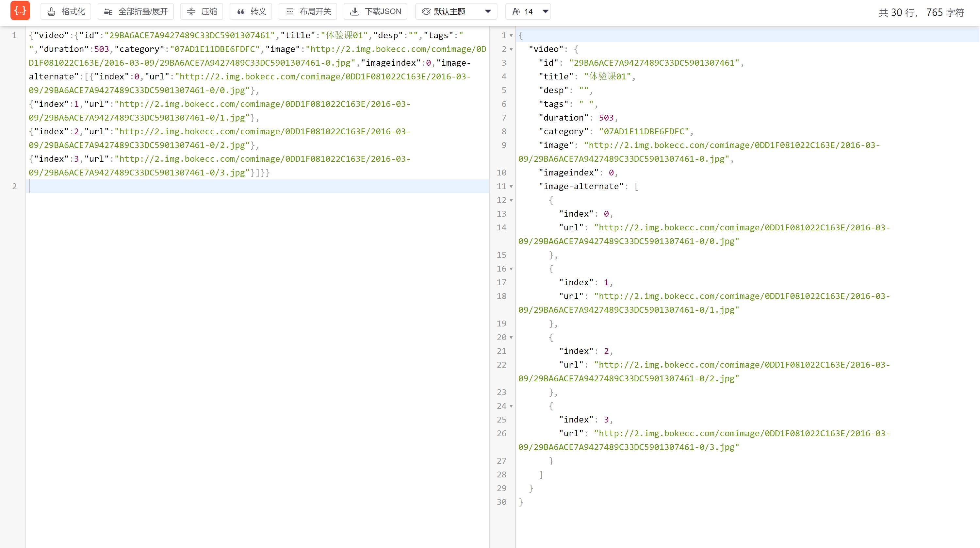Toggle layout with 布局开关

(x=308, y=11)
